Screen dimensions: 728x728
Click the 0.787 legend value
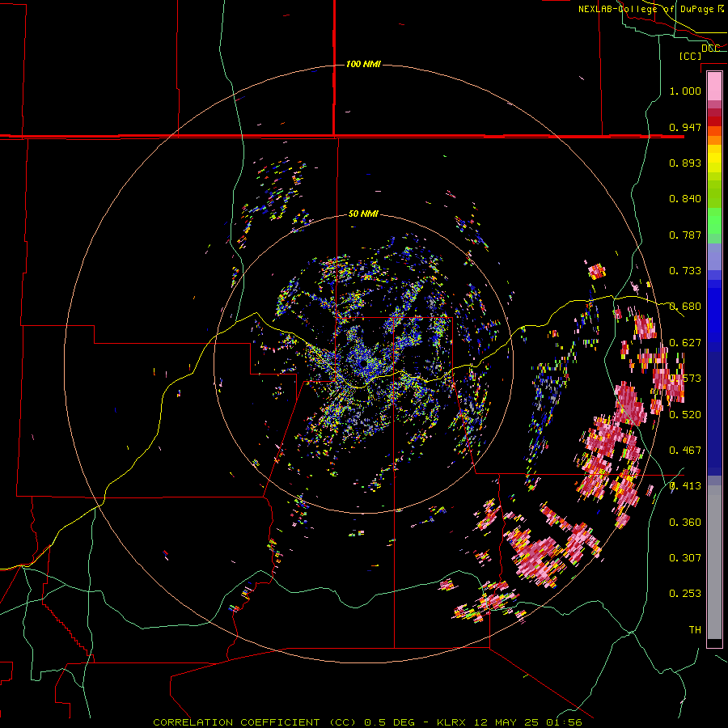tap(685, 235)
